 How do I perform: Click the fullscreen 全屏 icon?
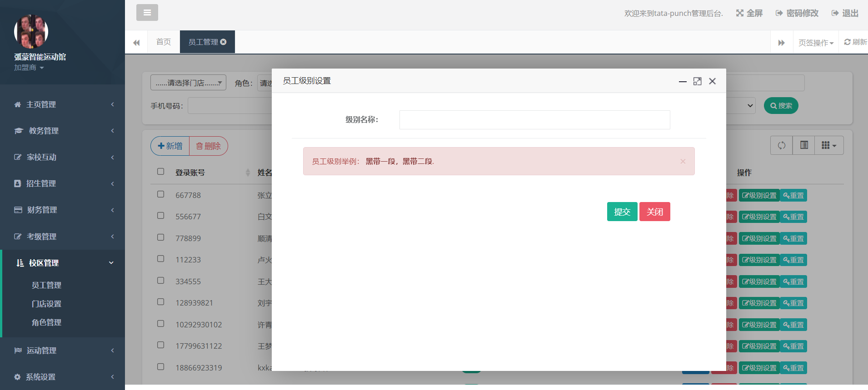coord(740,13)
